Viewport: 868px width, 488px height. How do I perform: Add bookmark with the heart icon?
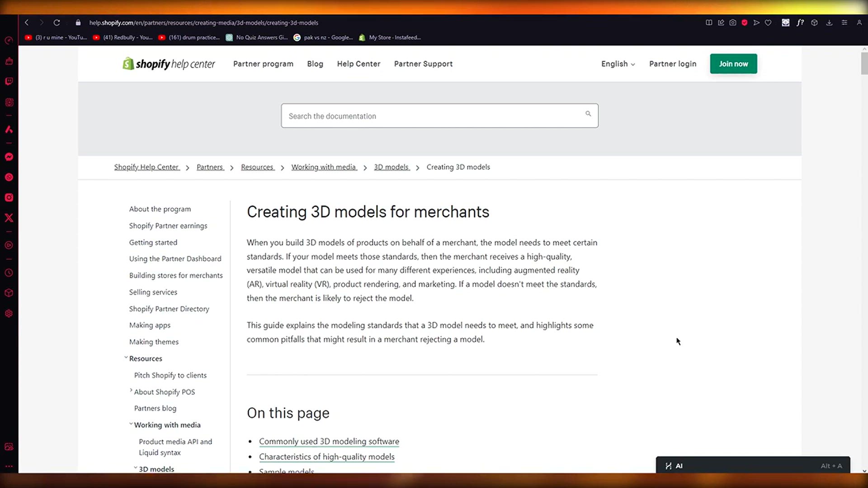pos(768,23)
